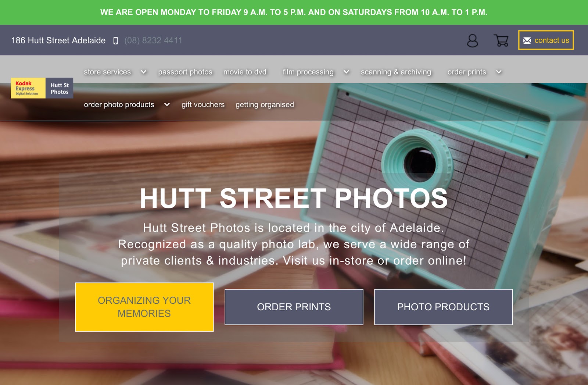Click the Hutt St Photos logo badge
This screenshot has width=588, height=385.
click(x=60, y=88)
